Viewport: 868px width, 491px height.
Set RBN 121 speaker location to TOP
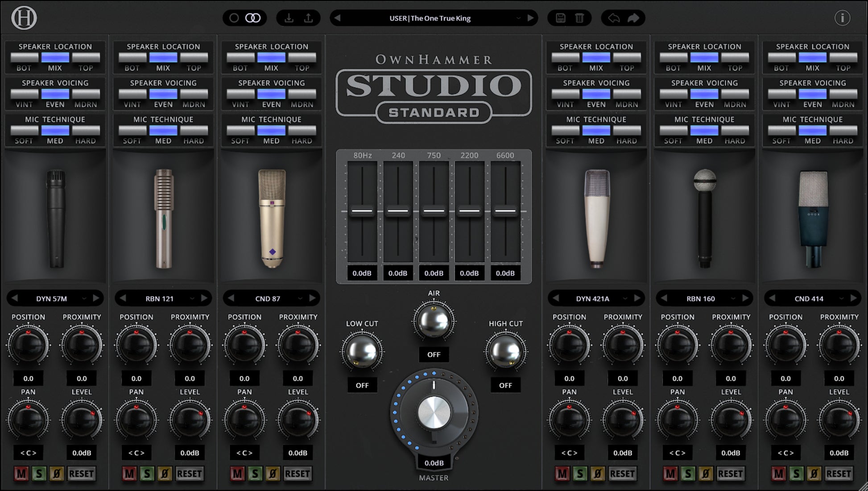(194, 58)
